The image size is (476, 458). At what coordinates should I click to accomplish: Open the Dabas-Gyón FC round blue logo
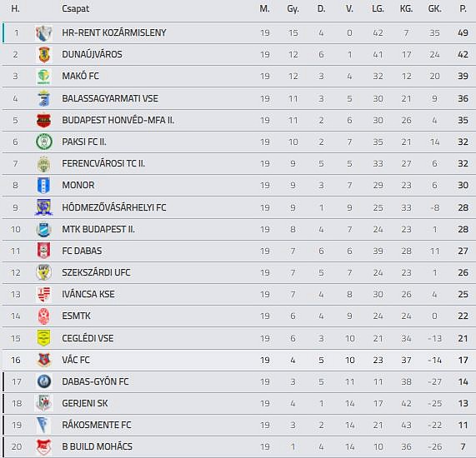(43, 381)
